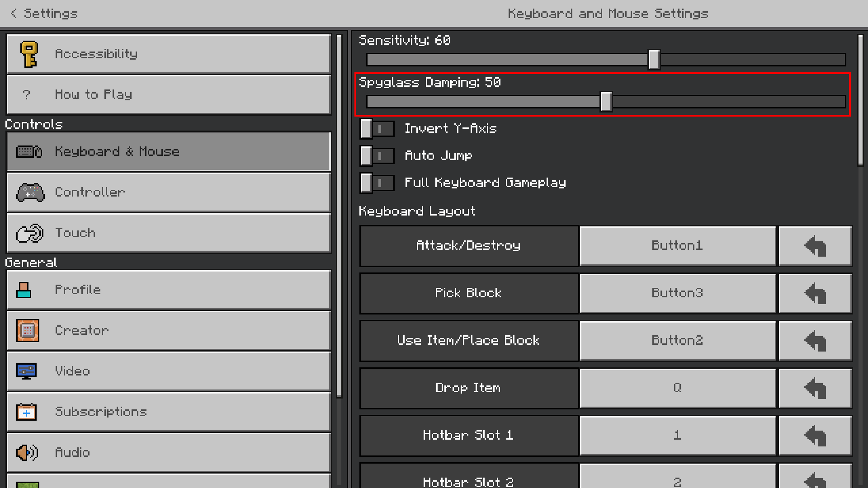Go back using Settings chevron
This screenshot has width=868, height=488.
point(14,14)
